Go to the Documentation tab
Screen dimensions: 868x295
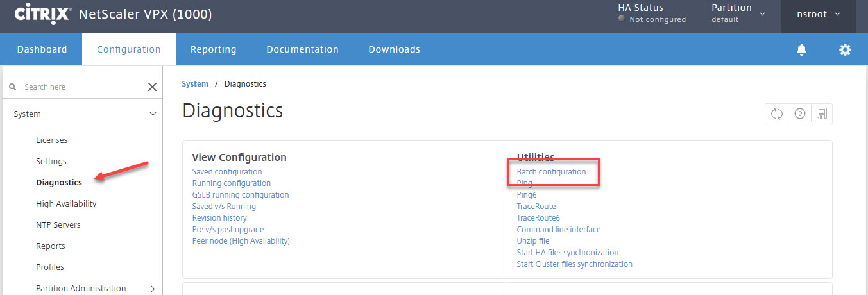[302, 49]
